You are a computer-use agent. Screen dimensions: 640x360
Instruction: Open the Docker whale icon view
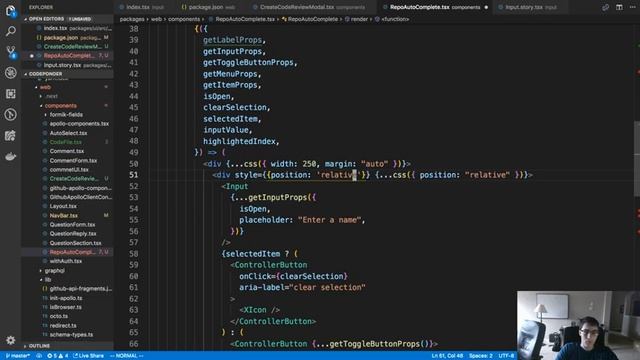pyautogui.click(x=11, y=156)
